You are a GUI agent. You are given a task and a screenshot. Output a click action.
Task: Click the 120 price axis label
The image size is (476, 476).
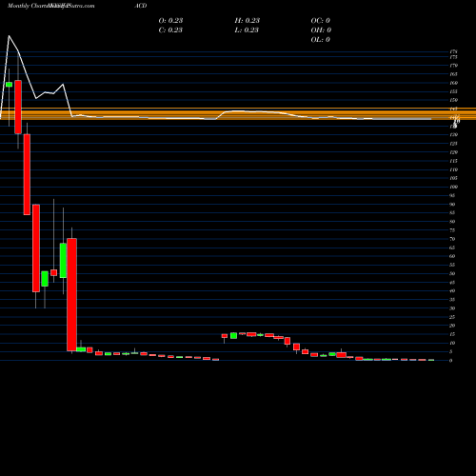coord(453,152)
